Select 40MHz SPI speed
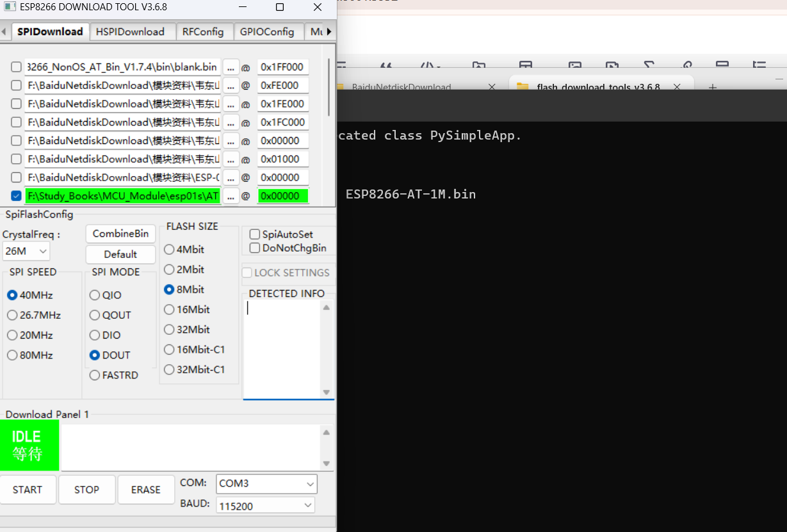This screenshot has height=532, width=787. tap(12, 295)
